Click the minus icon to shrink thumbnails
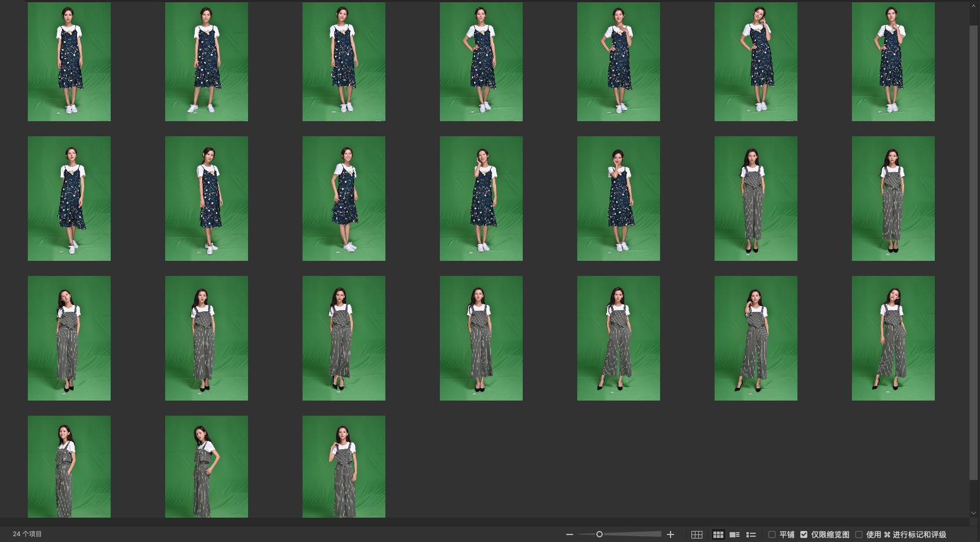 click(x=569, y=534)
